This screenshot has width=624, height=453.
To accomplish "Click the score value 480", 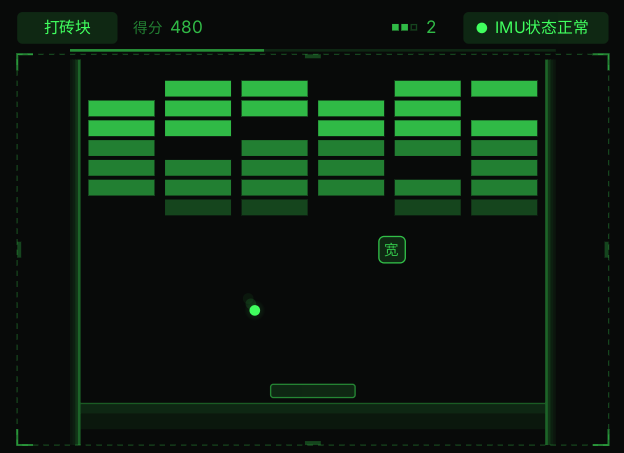I will point(187,27).
